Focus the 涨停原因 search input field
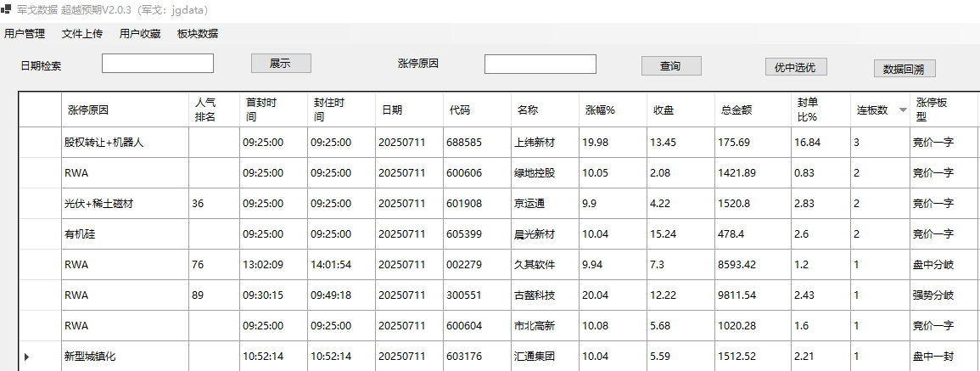 [x=540, y=64]
